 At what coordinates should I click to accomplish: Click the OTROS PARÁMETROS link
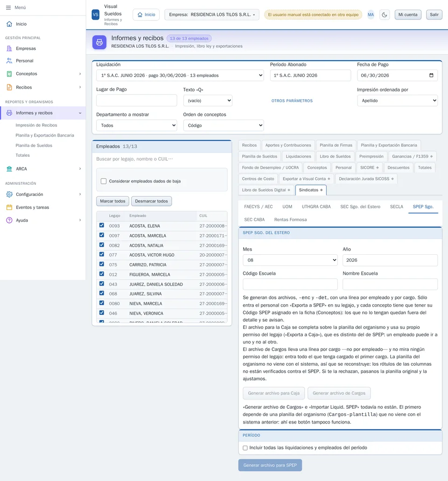(292, 101)
